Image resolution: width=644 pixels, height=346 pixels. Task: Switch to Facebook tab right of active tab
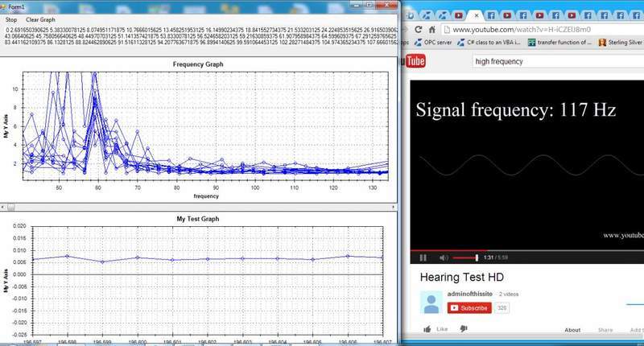[490, 15]
